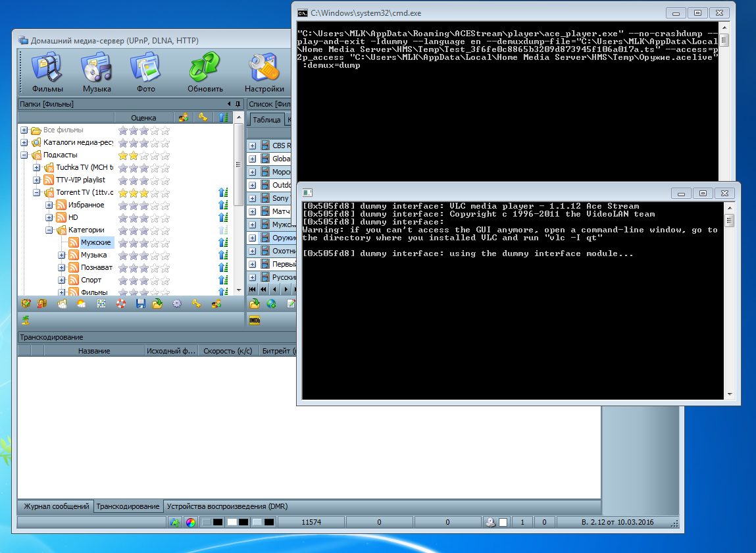The image size is (756, 553).
Task: Click the red lifebuoy icon in folder toolbar
Action: 121,303
